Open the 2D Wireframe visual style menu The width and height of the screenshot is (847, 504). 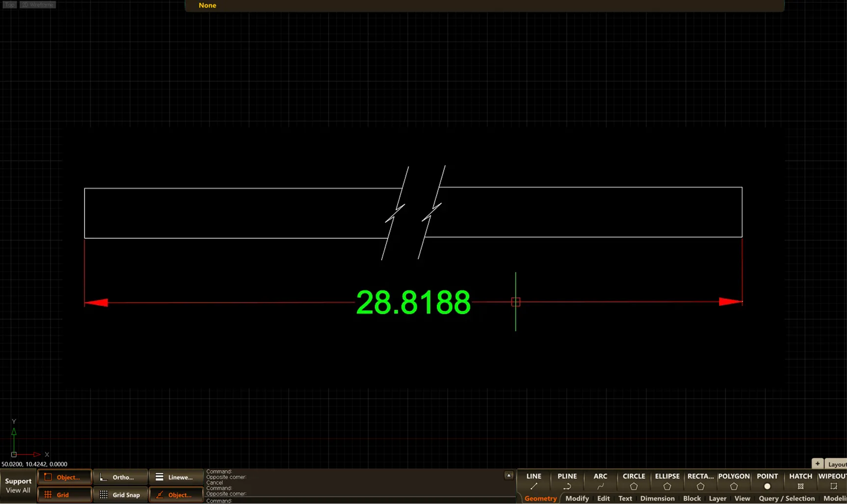[38, 5]
